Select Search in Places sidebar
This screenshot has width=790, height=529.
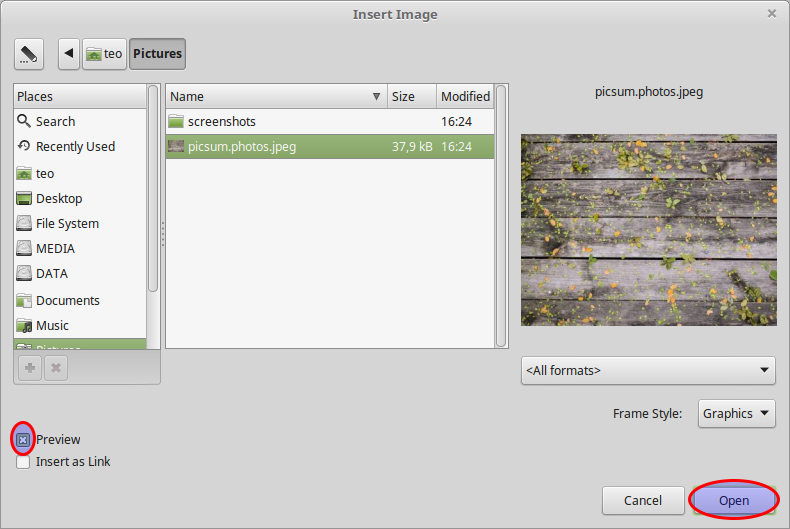click(x=55, y=121)
